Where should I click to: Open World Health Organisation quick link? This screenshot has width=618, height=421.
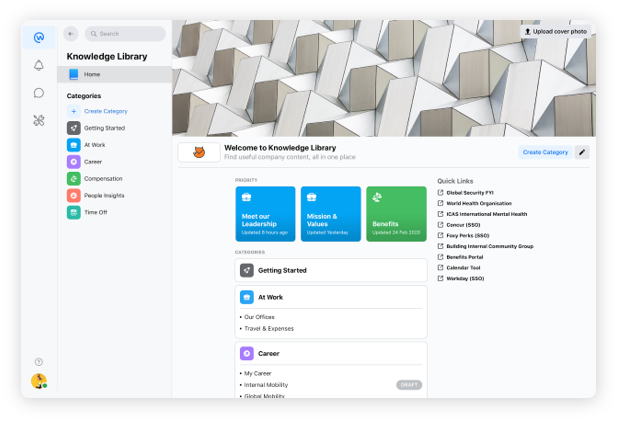pos(479,203)
